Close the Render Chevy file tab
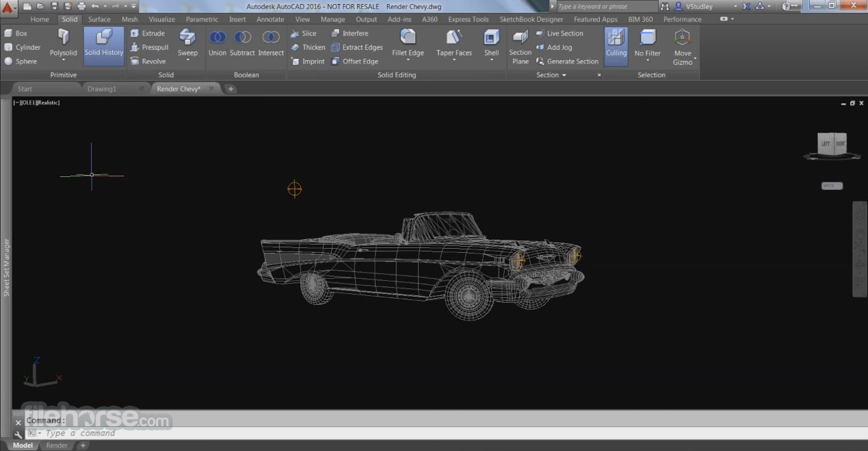 click(211, 89)
